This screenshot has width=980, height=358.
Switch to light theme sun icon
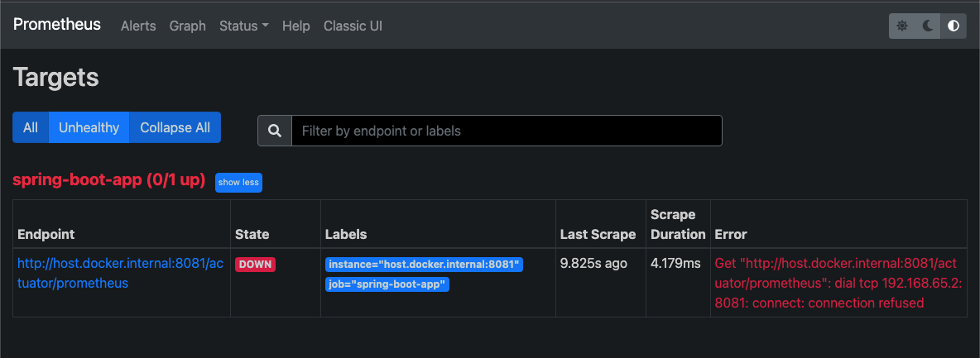click(903, 26)
